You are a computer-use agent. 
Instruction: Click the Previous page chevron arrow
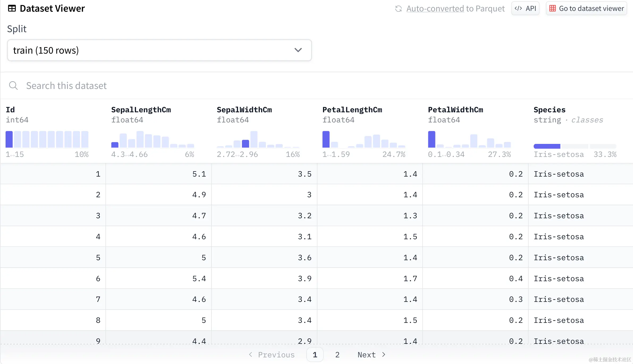[x=250, y=355]
